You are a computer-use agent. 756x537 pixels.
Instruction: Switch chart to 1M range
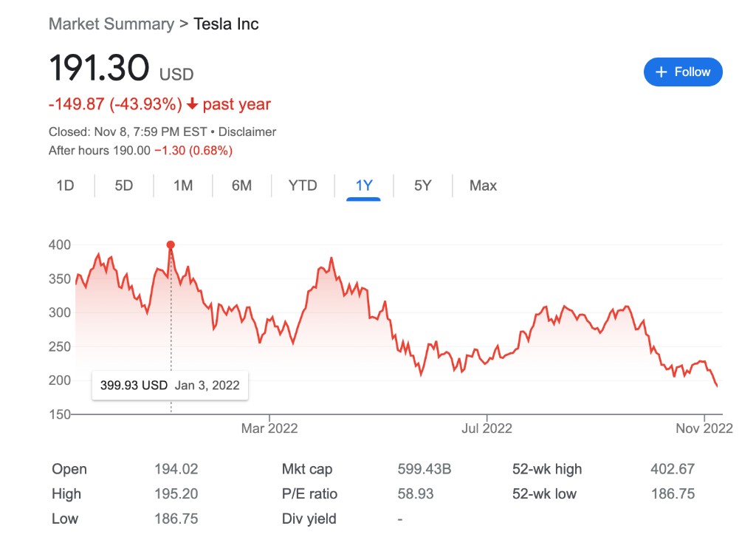coord(183,185)
